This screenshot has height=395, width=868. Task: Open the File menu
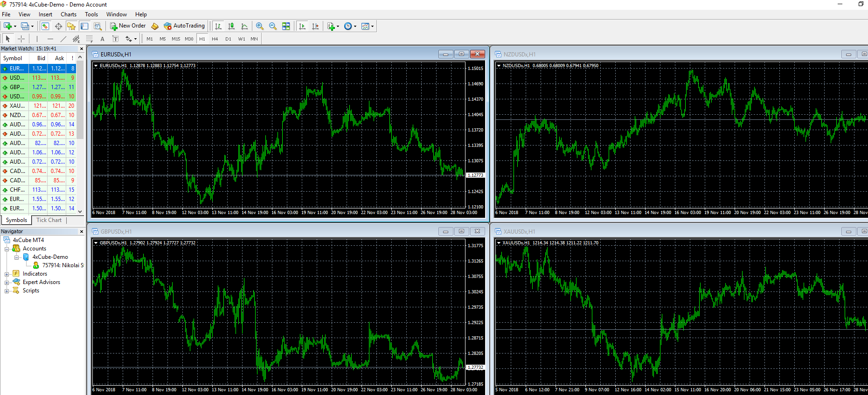[x=6, y=14]
